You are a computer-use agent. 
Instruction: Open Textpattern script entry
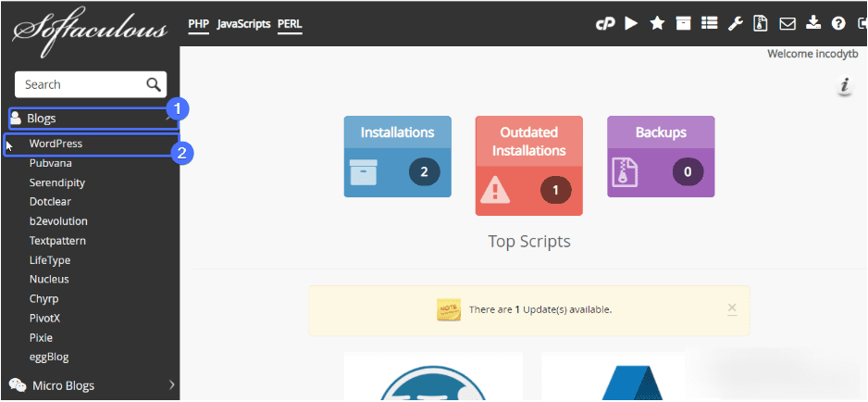pos(57,241)
